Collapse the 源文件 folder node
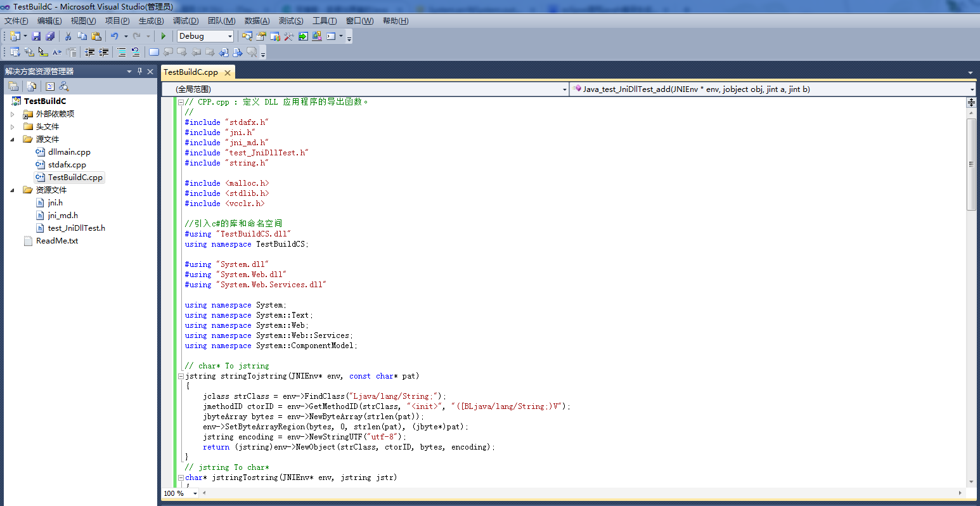This screenshot has width=980, height=506. point(12,139)
